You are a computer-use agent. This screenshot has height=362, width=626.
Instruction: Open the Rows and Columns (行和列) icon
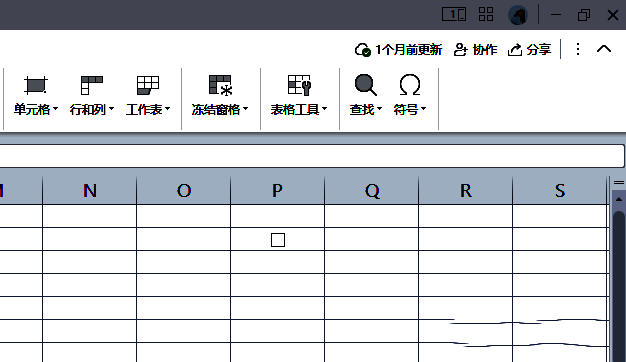click(91, 85)
